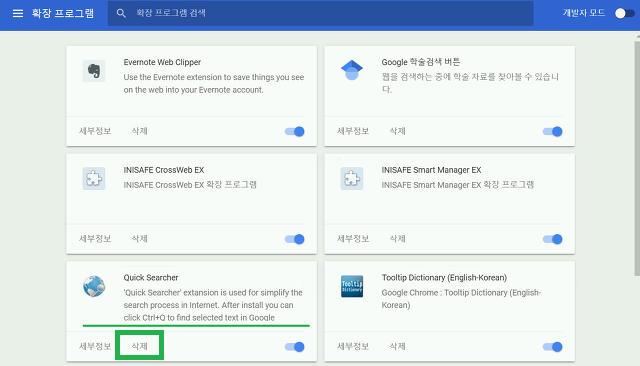Open 세부정보 for Evernote Web Clipper
640x366 pixels.
click(x=95, y=131)
